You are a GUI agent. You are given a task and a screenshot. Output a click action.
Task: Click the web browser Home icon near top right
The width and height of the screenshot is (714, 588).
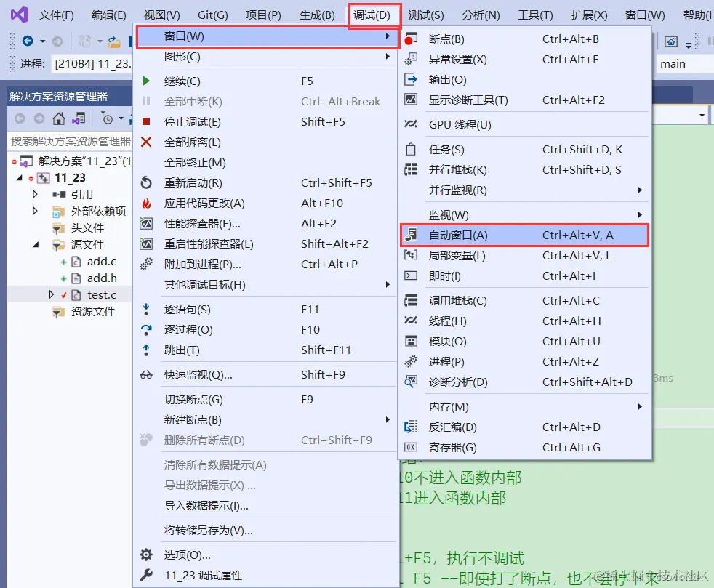point(671,41)
